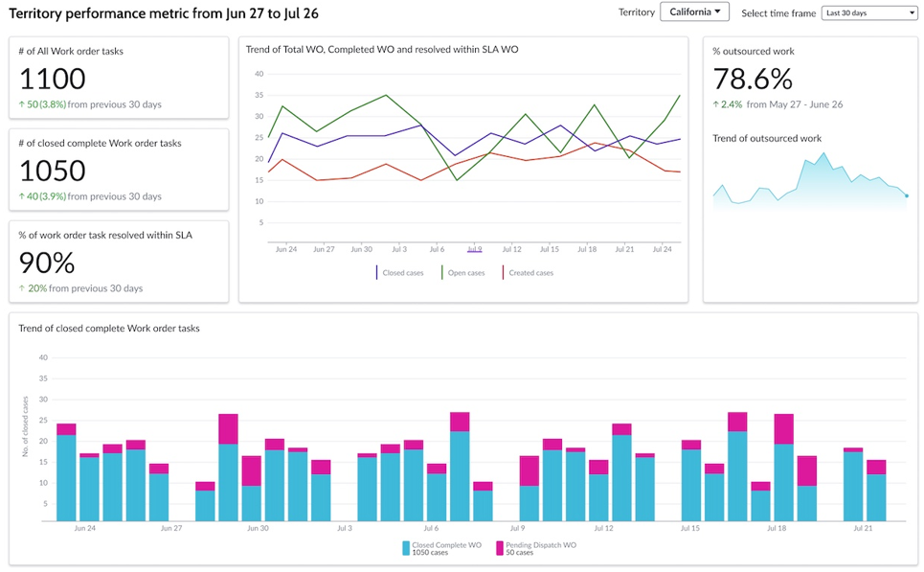The height and width of the screenshot is (572, 924).
Task: Click the '% outsourced work' card title
Action: click(x=754, y=52)
